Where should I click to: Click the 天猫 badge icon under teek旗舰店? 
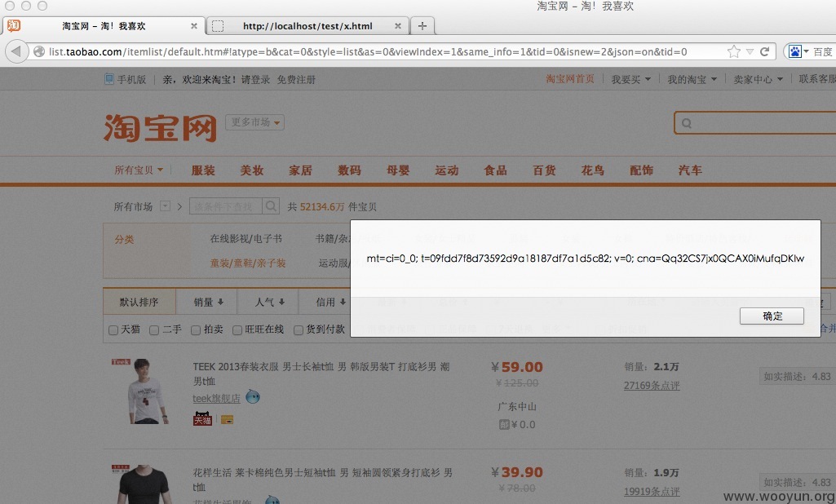[x=202, y=418]
